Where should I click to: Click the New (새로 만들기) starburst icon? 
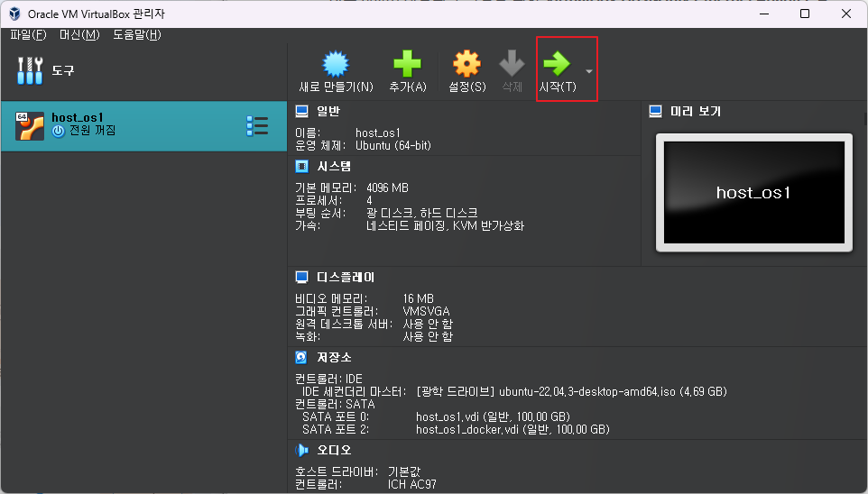coord(336,64)
